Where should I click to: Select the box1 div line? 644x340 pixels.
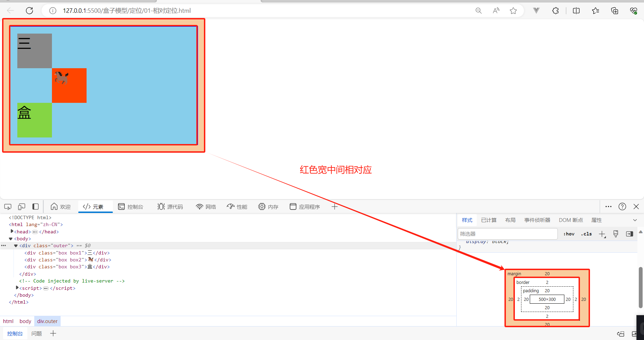point(67,253)
